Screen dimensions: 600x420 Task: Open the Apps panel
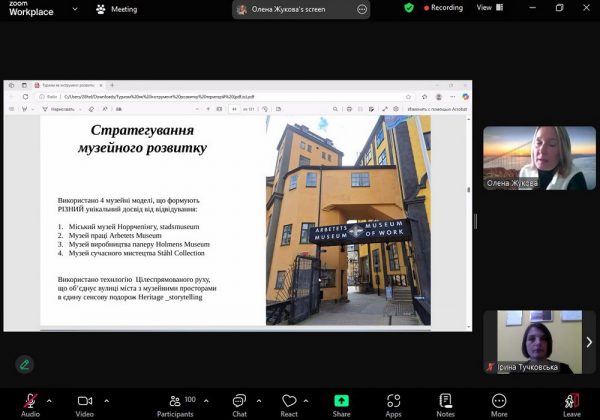pos(393,401)
